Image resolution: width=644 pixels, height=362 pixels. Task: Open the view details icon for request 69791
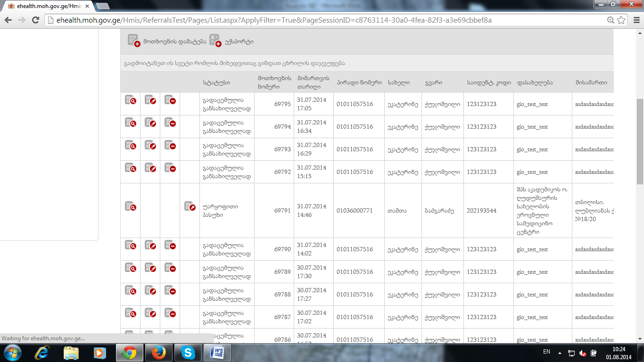[130, 206]
